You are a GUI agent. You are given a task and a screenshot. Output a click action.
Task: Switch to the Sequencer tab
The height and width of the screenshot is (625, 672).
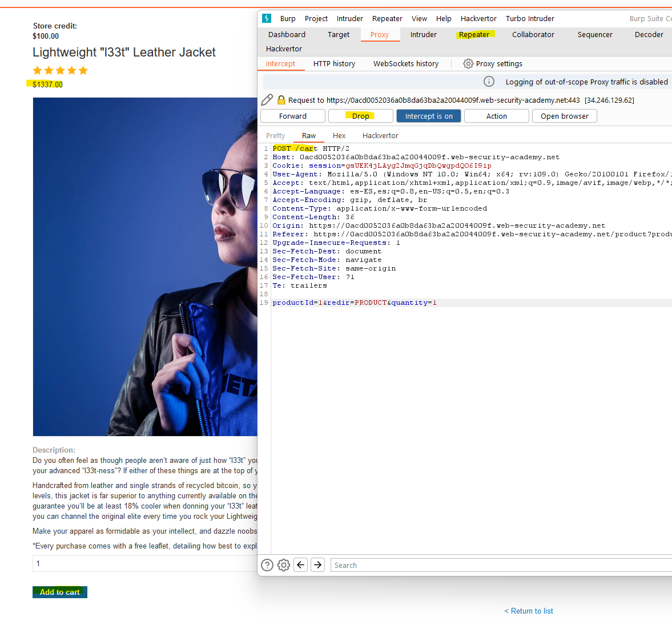[595, 35]
